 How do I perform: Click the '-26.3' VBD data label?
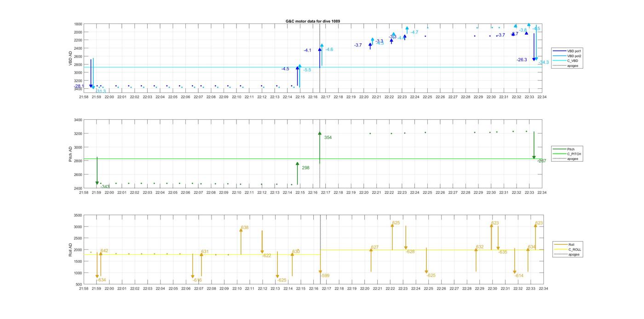pyautogui.click(x=522, y=60)
